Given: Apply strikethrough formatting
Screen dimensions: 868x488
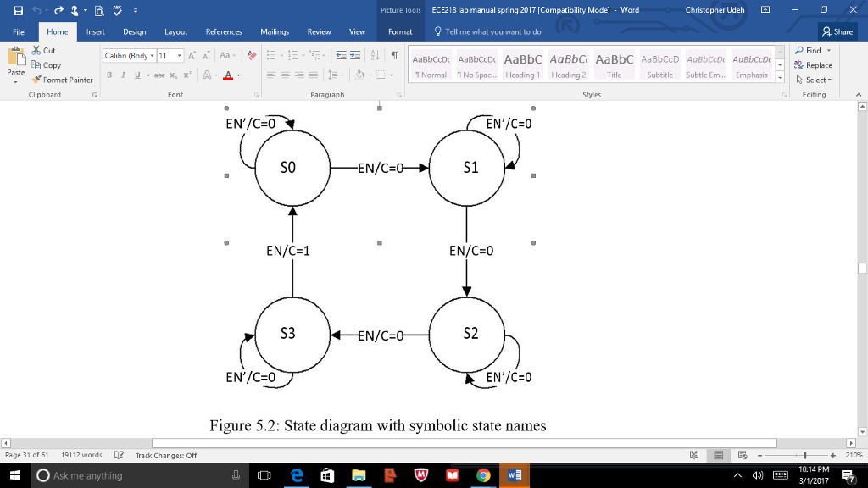Looking at the screenshot, I should tap(161, 75).
